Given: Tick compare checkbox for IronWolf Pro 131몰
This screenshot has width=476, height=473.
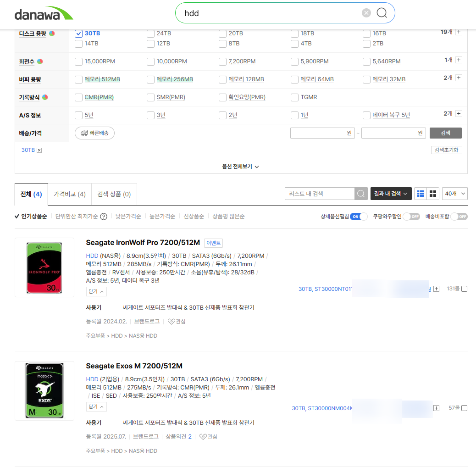Looking at the screenshot, I should tap(464, 289).
